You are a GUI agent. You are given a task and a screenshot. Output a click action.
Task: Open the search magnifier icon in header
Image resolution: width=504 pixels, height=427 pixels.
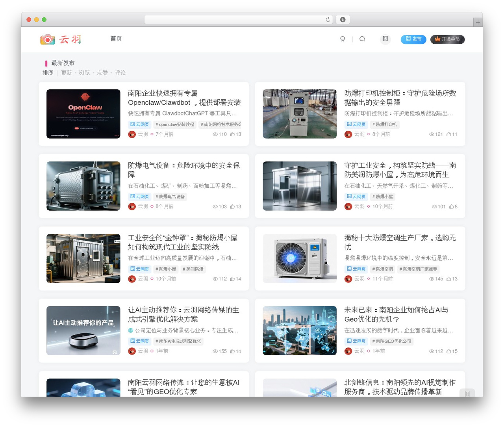tap(362, 39)
